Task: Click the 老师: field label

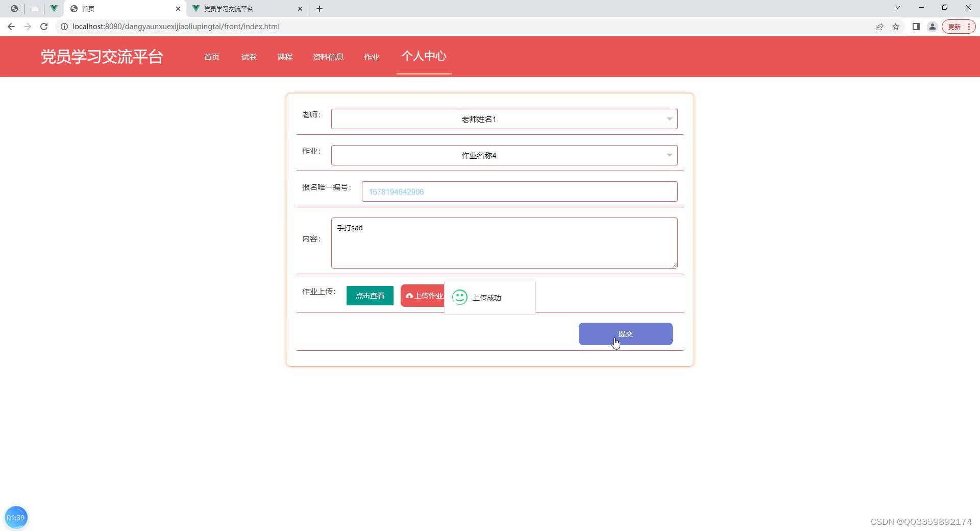Action: 311,115
